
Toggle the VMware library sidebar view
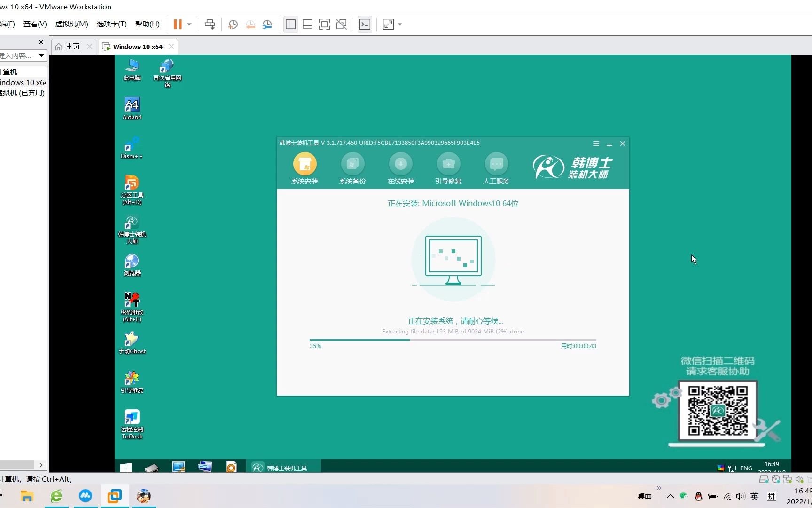pyautogui.click(x=290, y=24)
